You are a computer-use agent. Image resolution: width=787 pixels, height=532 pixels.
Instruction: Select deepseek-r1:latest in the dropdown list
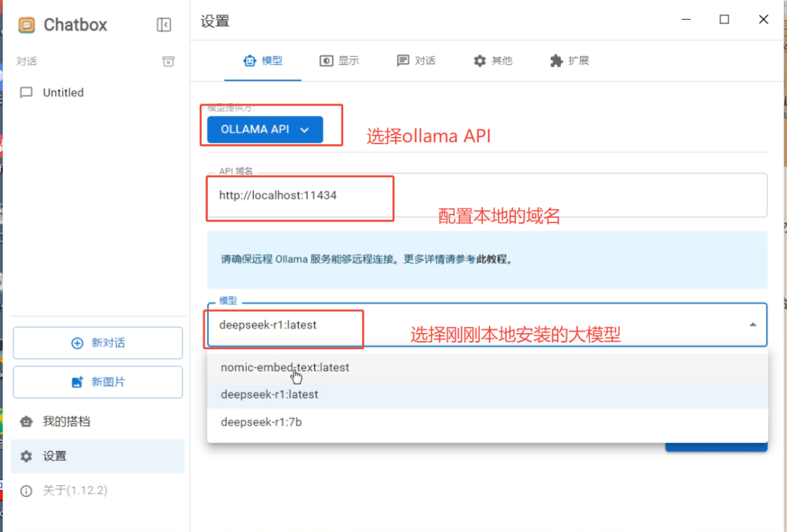[x=488, y=394]
